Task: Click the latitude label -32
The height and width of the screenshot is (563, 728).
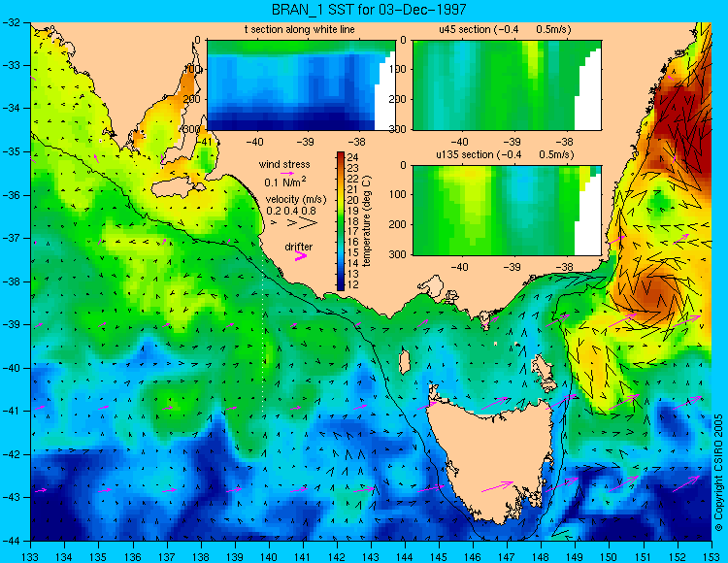Action: point(12,22)
